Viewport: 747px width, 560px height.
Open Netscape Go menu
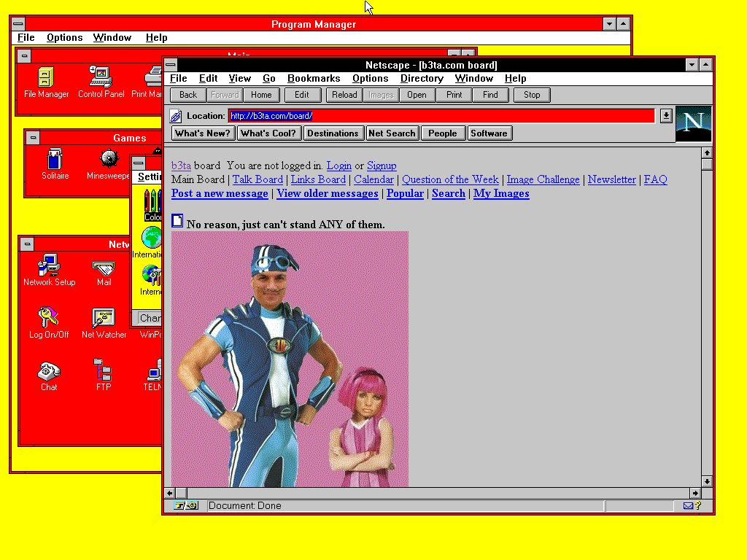click(x=269, y=79)
